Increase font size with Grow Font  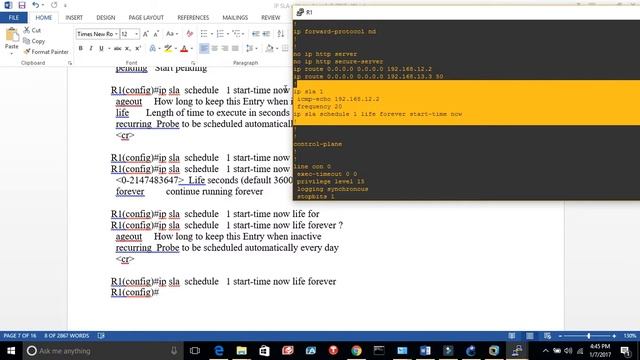[146, 34]
